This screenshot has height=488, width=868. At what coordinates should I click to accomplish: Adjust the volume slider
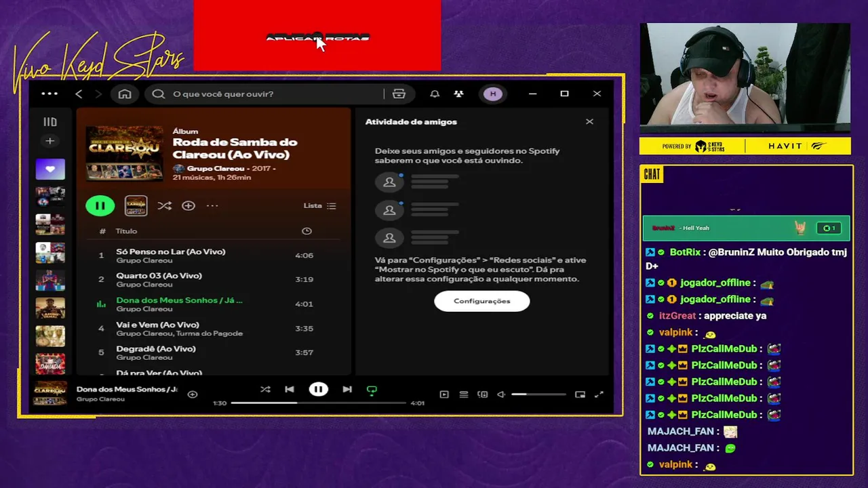[538, 394]
